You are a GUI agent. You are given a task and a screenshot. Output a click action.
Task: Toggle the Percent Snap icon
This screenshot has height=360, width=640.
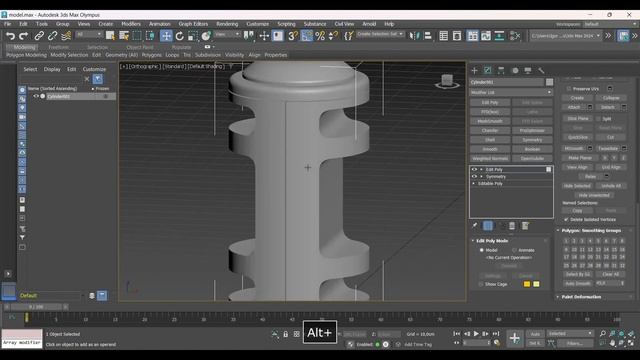point(320,36)
